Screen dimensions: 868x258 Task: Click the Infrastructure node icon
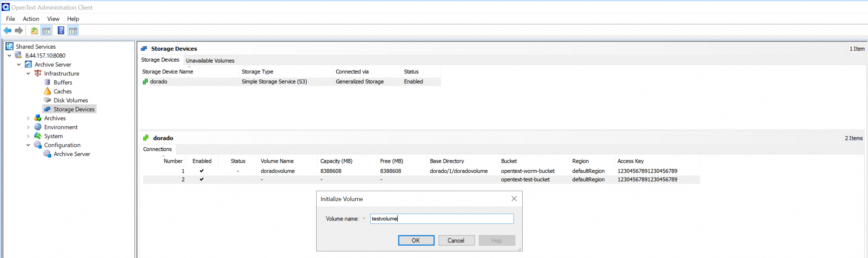pyautogui.click(x=38, y=73)
